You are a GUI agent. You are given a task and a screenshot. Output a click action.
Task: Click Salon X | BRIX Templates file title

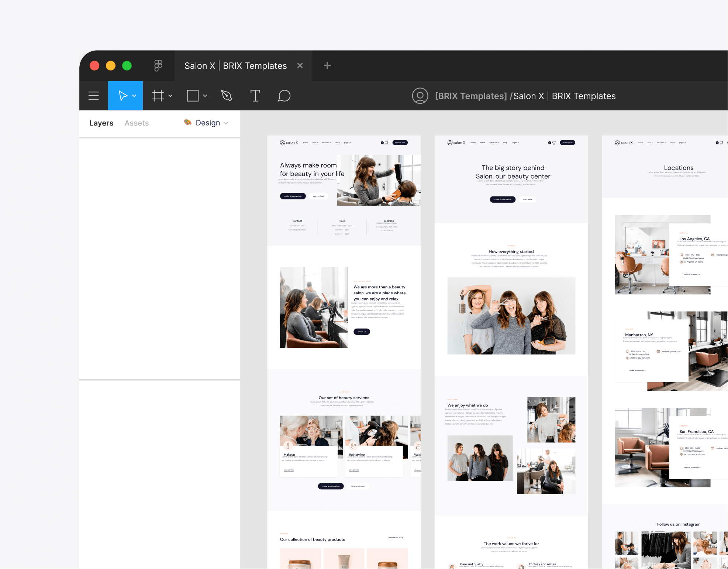click(x=565, y=96)
